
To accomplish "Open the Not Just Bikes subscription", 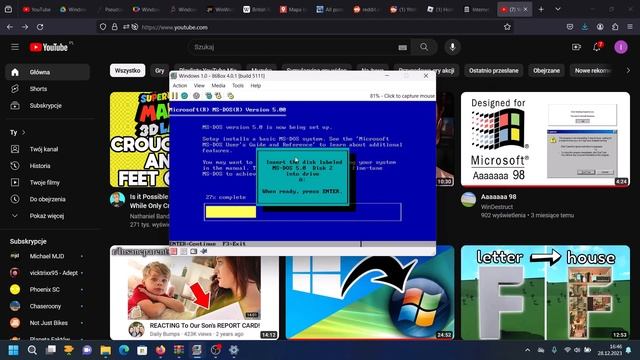I will point(47,323).
